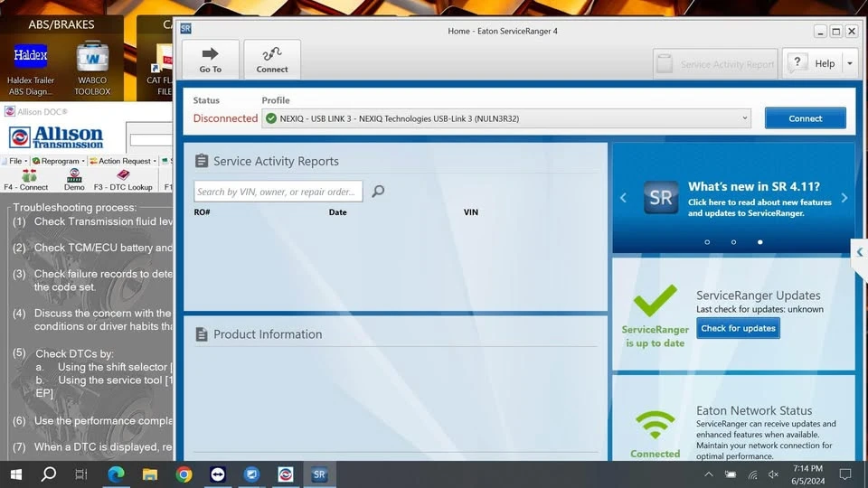Open the NEXIQ USB-Link 3 profile dropdown
The width and height of the screenshot is (868, 488).
click(x=506, y=118)
